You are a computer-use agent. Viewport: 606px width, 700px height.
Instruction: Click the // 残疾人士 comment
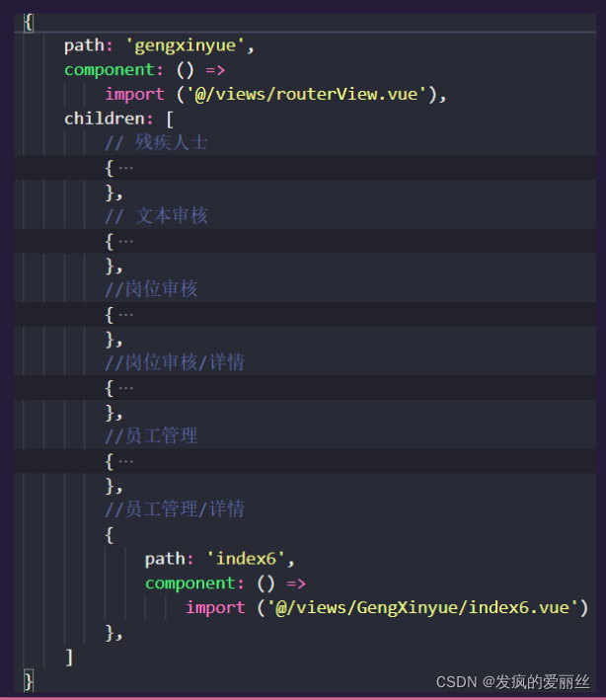click(x=156, y=143)
